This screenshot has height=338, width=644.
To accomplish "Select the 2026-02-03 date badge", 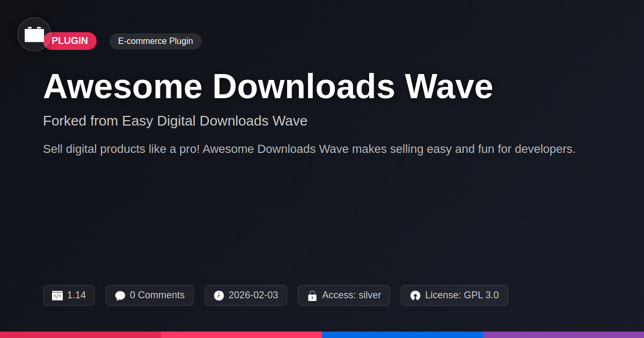I will (x=246, y=296).
